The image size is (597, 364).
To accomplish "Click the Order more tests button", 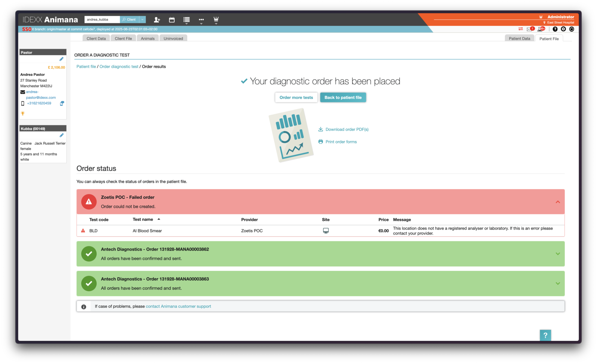I will click(x=296, y=97).
